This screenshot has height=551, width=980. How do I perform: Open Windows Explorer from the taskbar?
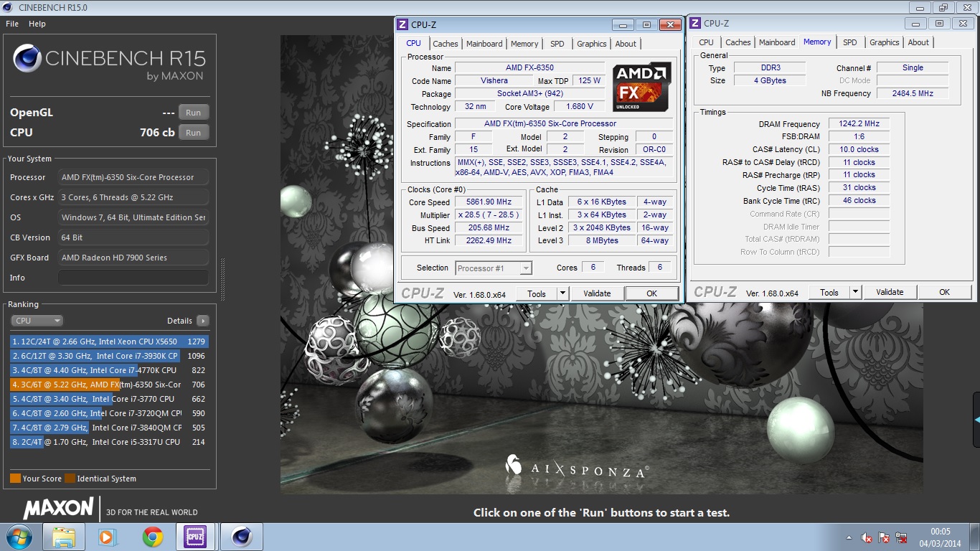[x=64, y=537]
